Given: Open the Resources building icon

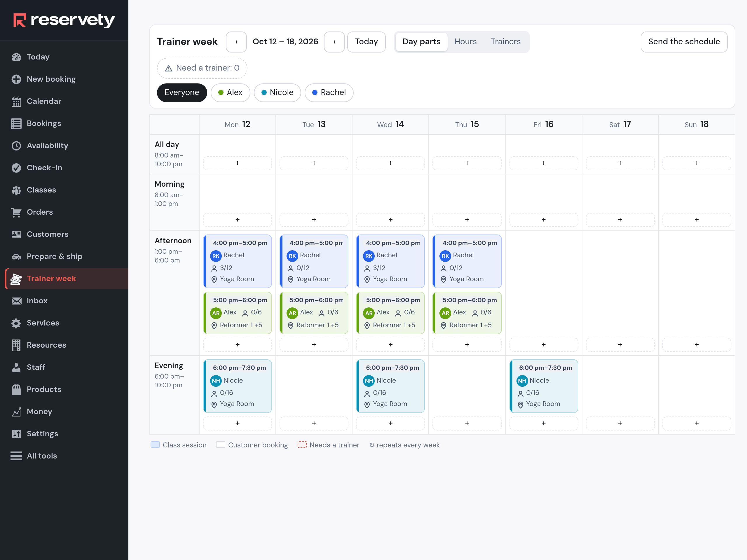Looking at the screenshot, I should tap(16, 345).
